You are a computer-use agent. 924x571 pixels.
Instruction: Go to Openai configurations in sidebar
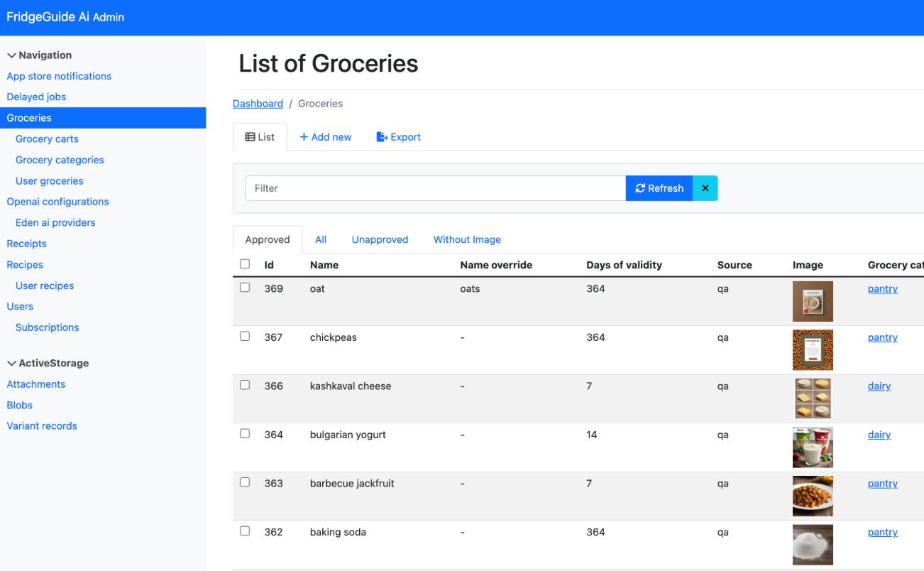point(57,202)
